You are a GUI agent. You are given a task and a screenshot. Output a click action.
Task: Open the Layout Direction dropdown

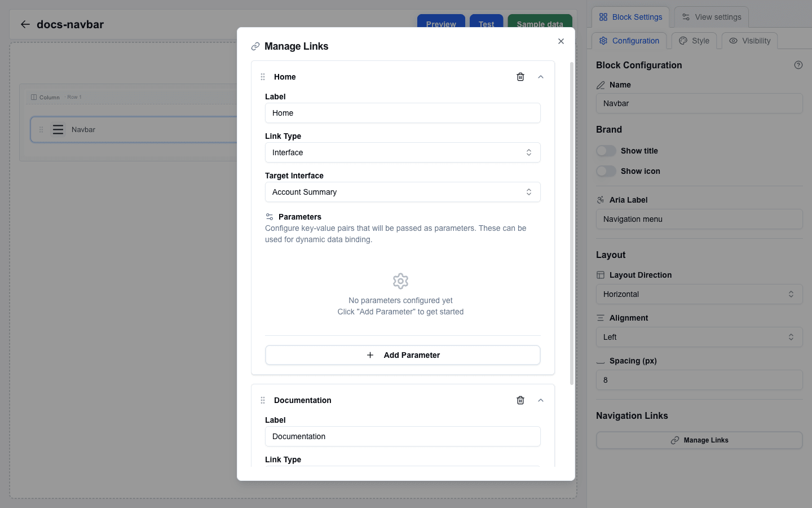(699, 294)
